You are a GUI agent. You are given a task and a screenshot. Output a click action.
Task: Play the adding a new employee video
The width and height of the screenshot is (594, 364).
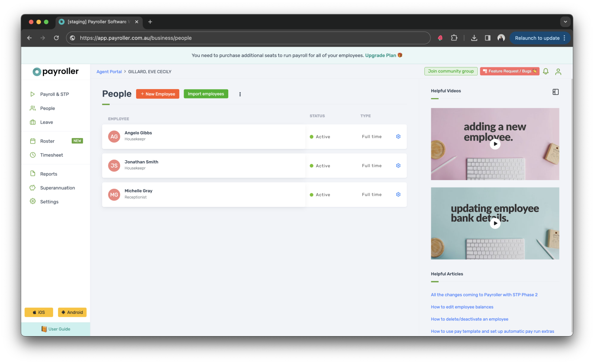pyautogui.click(x=495, y=144)
